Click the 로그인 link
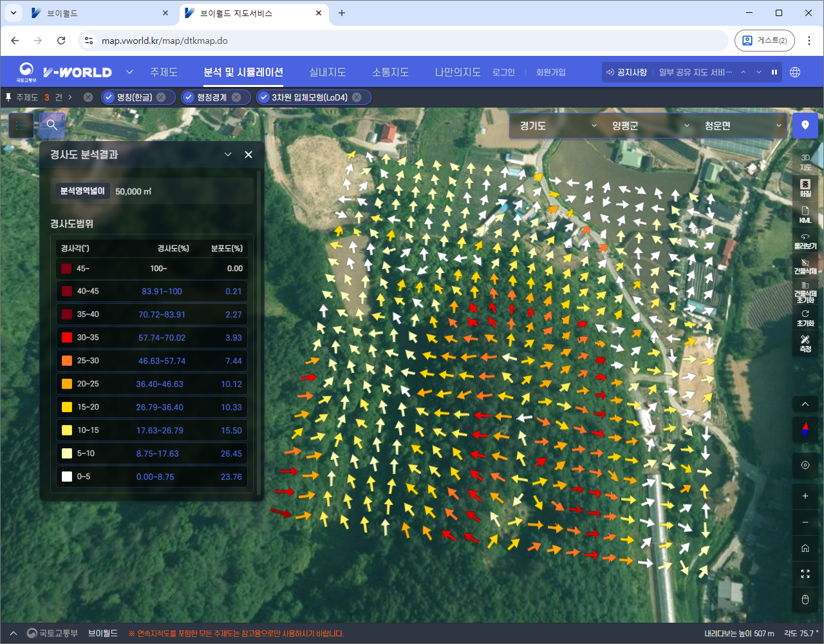824x644 pixels. 503,72
